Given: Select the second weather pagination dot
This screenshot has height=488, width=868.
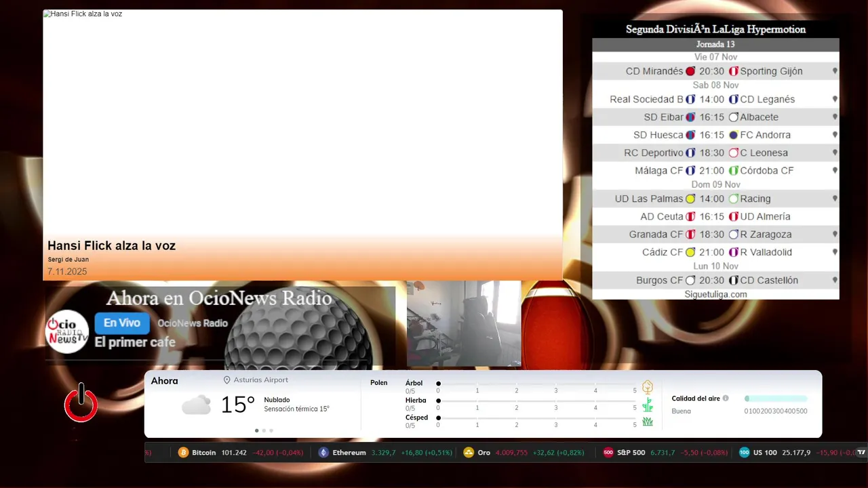Looking at the screenshot, I should 264,430.
